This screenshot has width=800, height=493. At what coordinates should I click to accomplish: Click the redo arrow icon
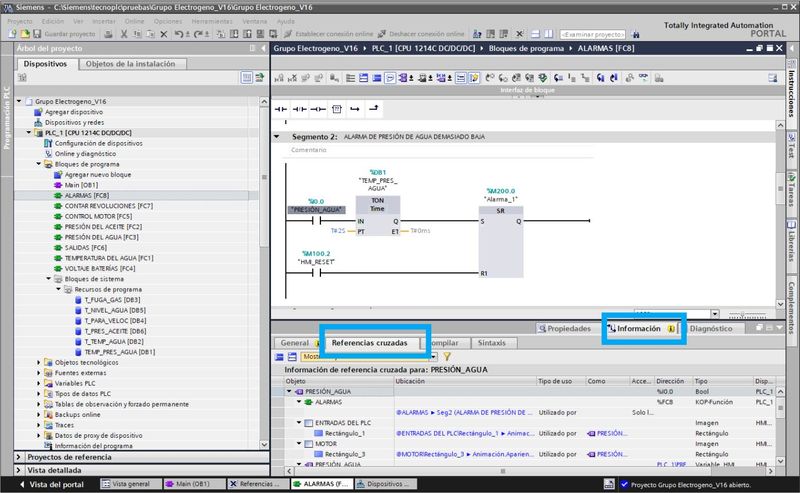198,34
